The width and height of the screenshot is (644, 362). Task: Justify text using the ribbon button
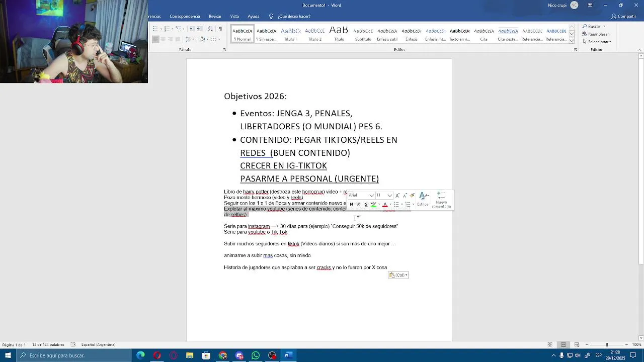pos(178,39)
